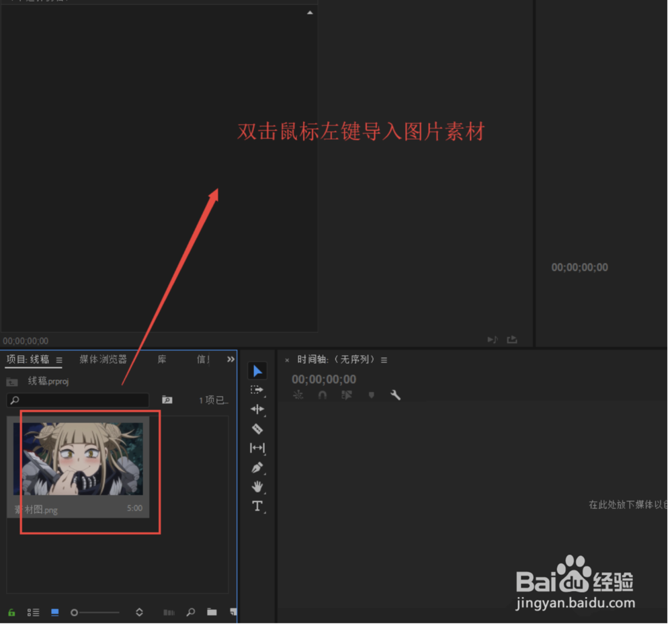This screenshot has width=672, height=626.
Task: Expand hidden panel tabs with double chevron
Action: 230,359
